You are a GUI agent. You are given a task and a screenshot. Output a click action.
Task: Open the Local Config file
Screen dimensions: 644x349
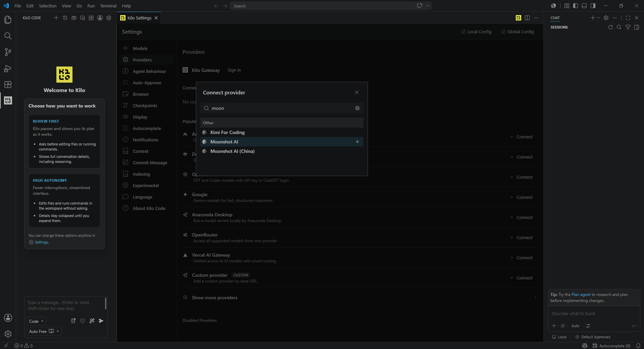point(476,32)
